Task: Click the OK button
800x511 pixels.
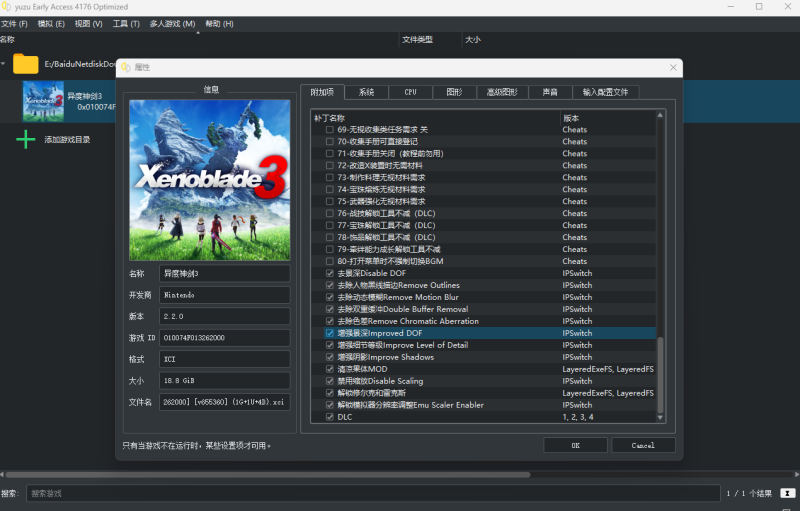Action: coord(576,445)
